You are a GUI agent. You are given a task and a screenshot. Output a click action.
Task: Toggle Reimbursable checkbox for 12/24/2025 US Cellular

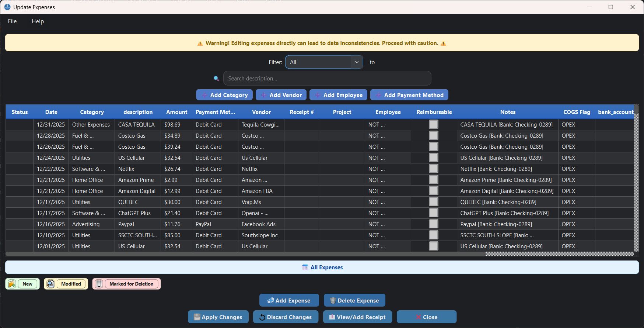click(434, 158)
